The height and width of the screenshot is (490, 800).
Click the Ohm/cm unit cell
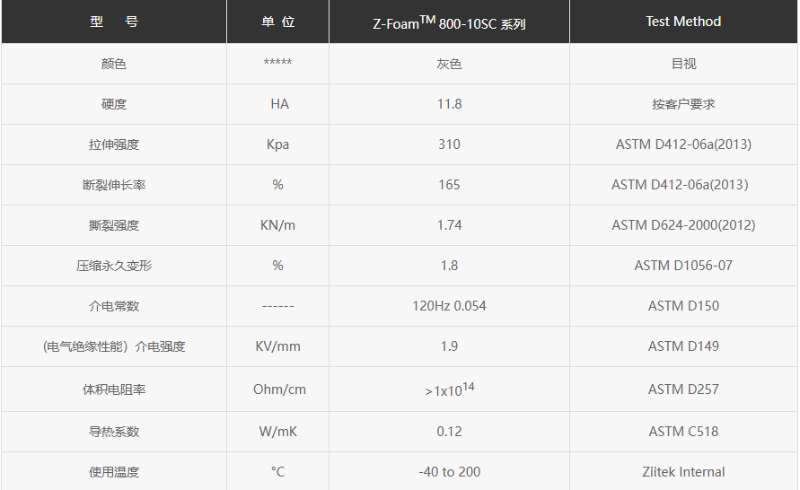(278, 389)
